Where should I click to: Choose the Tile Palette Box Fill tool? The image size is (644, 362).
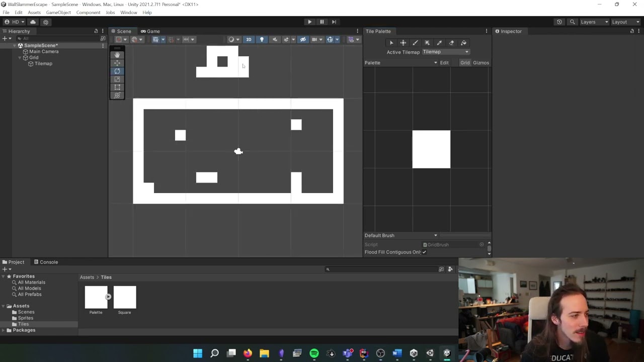coord(427,43)
